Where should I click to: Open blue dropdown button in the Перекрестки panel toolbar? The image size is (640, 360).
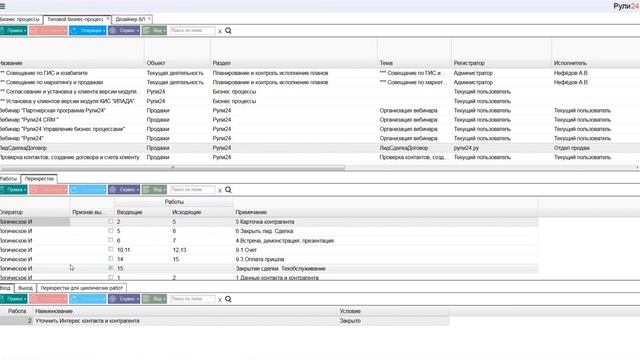tap(88, 190)
